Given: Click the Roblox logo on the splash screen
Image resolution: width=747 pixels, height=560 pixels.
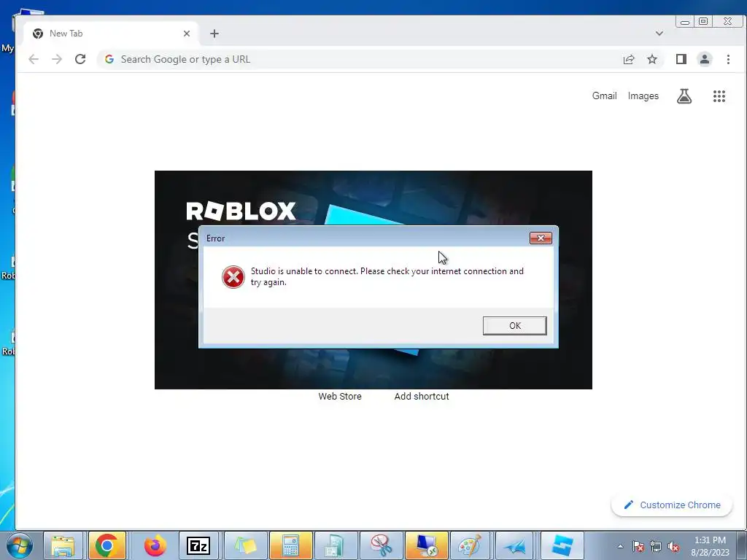Looking at the screenshot, I should (x=241, y=211).
